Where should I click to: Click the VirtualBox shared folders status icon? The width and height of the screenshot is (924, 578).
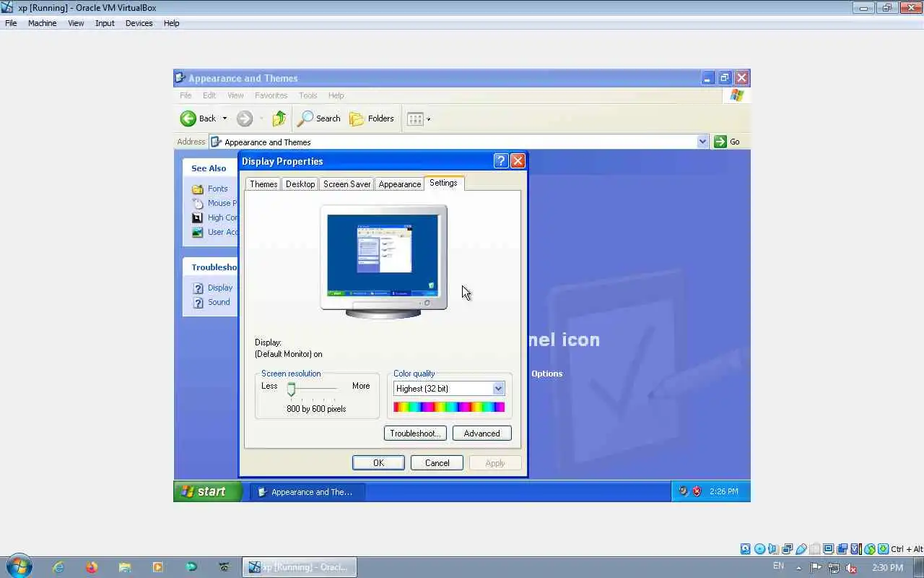coord(814,549)
